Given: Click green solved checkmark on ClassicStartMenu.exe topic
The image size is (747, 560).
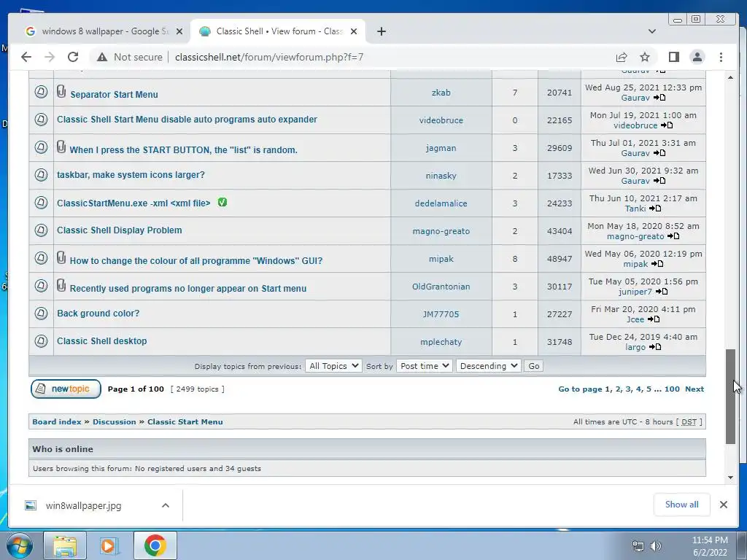Looking at the screenshot, I should click(x=222, y=203).
